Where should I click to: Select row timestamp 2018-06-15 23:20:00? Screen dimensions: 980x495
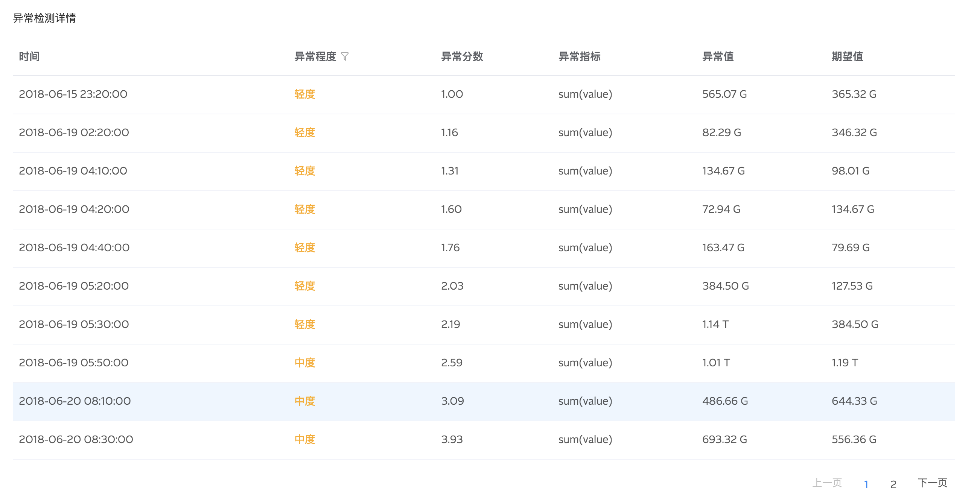tap(73, 94)
